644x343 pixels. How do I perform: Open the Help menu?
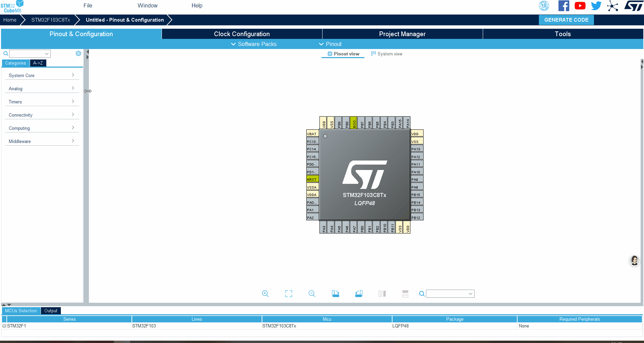pos(197,5)
